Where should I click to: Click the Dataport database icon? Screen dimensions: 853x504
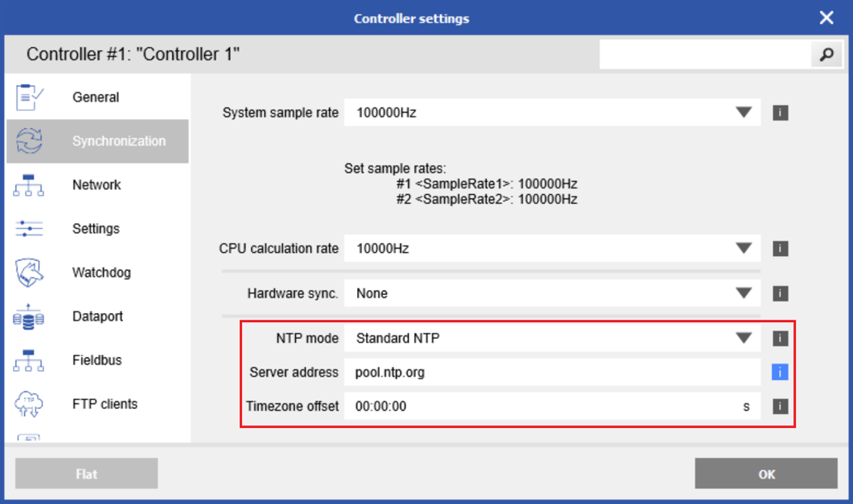pos(29,316)
